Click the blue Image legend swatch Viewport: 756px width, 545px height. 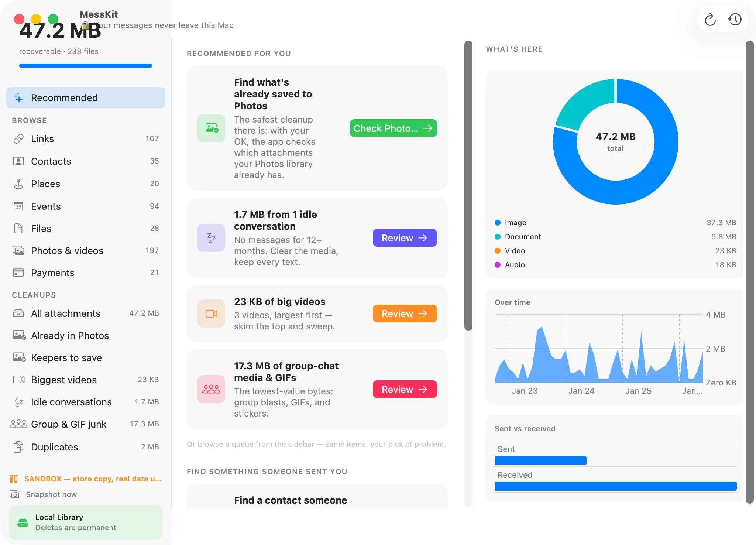pyautogui.click(x=498, y=223)
